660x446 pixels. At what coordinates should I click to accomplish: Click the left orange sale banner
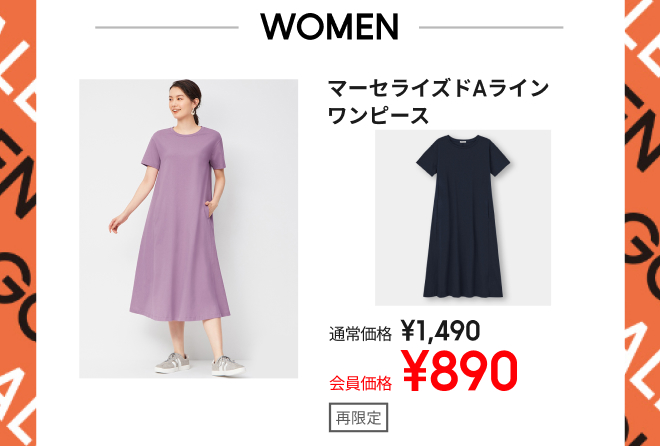18,223
